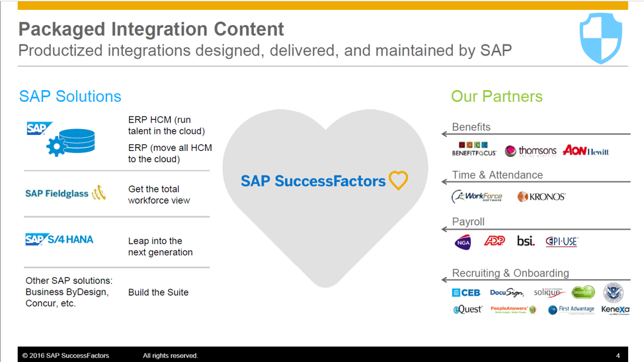The image size is (644, 362).
Task: Select the DocuSign logo
Action: [507, 293]
